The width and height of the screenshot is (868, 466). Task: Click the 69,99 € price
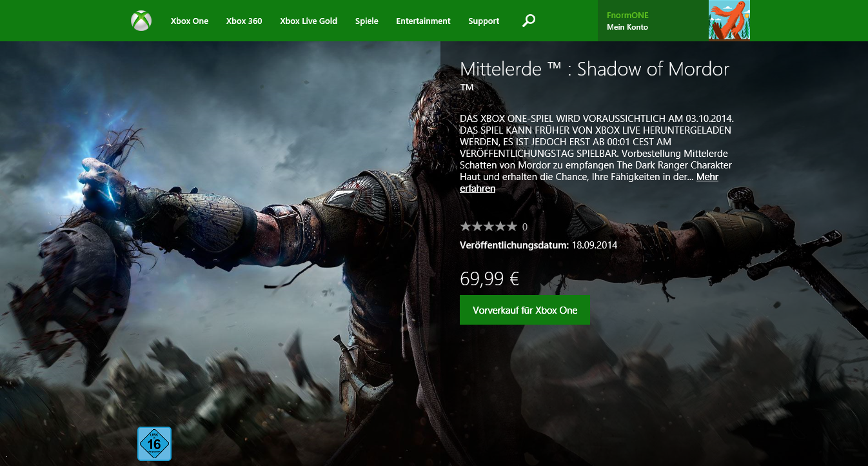[489, 279]
